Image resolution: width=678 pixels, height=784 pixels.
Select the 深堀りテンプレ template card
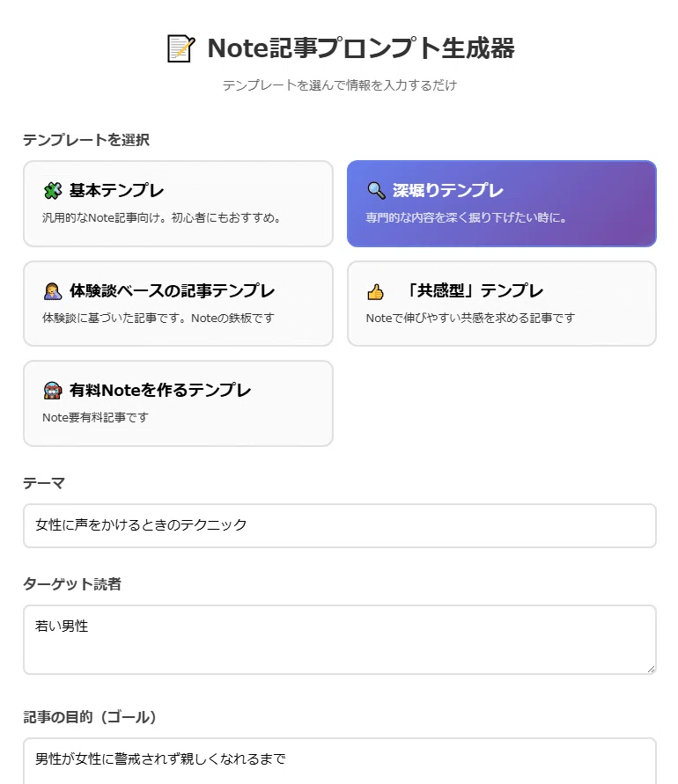coord(501,203)
